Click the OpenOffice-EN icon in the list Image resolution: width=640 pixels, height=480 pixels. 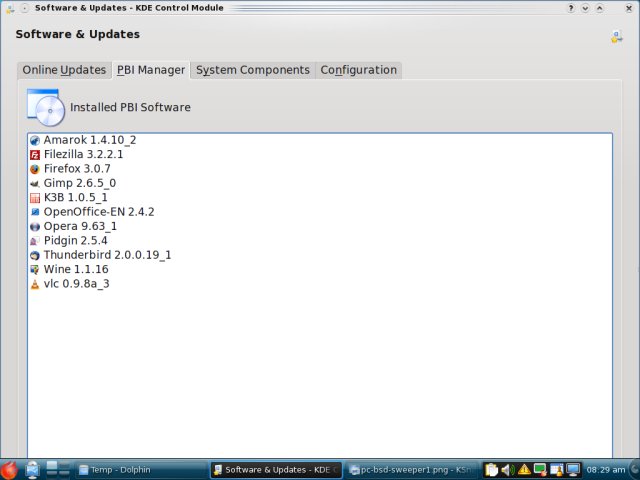click(x=35, y=212)
